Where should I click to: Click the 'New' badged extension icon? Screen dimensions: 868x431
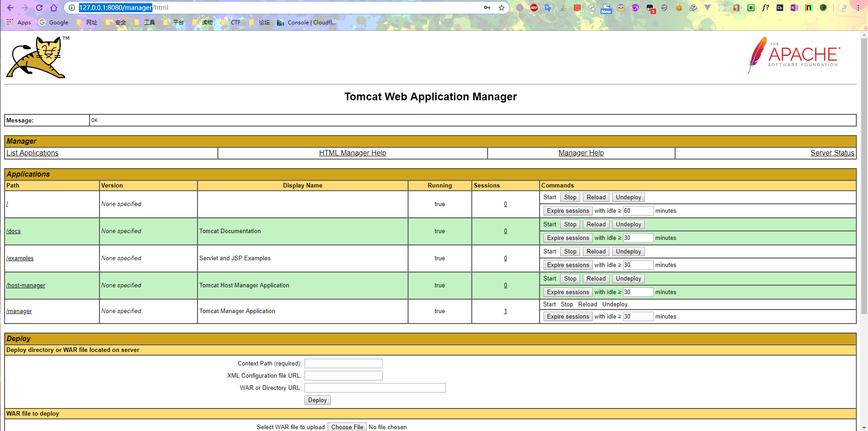pos(606,8)
